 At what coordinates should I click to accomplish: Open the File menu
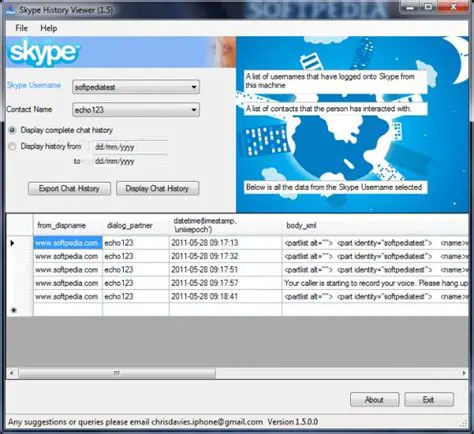click(x=21, y=28)
